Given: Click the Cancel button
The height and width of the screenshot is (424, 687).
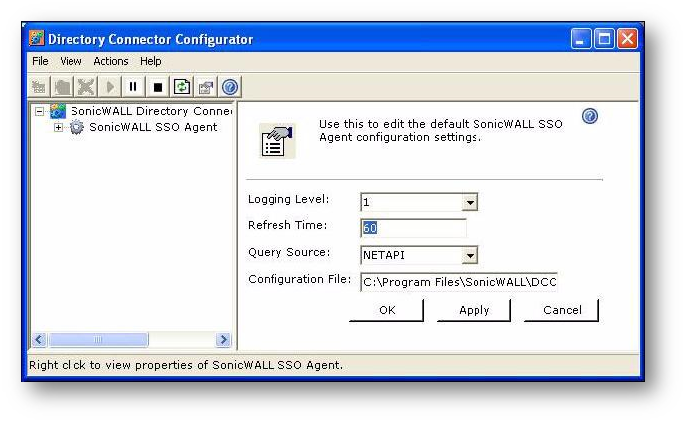Looking at the screenshot, I should 562,310.
